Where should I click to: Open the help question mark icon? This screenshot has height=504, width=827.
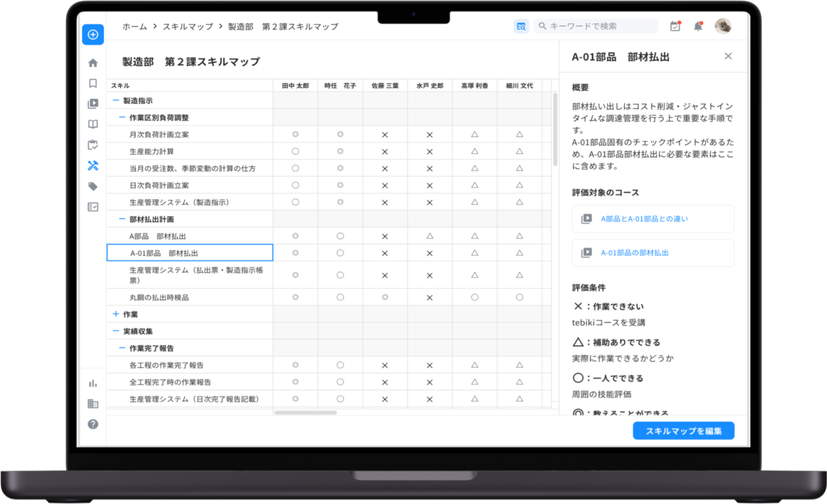(x=93, y=424)
